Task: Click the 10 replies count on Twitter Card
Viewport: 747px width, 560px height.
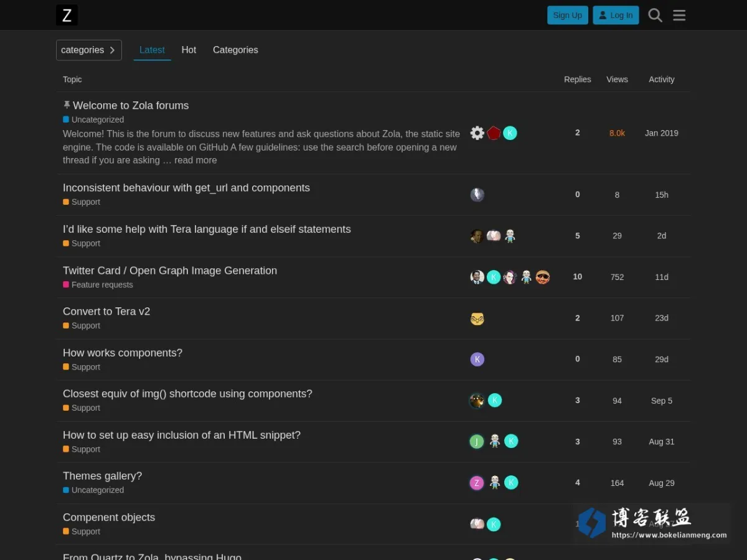Action: [578, 277]
